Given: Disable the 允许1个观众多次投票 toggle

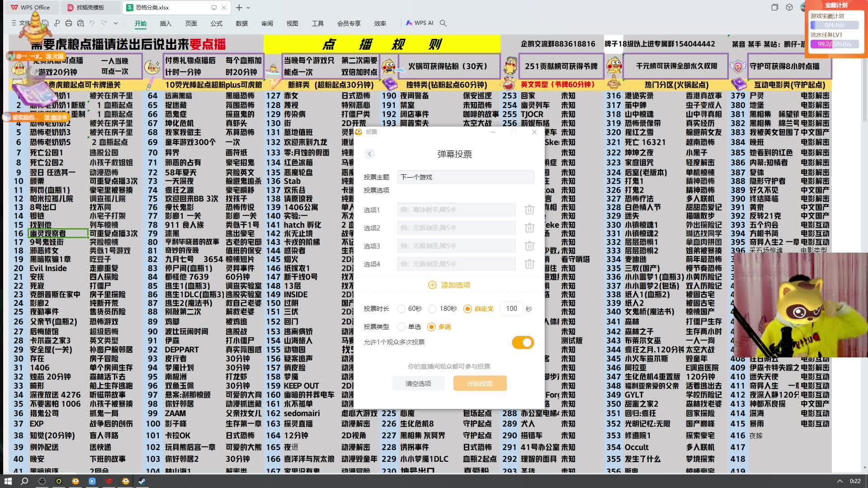Looking at the screenshot, I should [x=523, y=343].
